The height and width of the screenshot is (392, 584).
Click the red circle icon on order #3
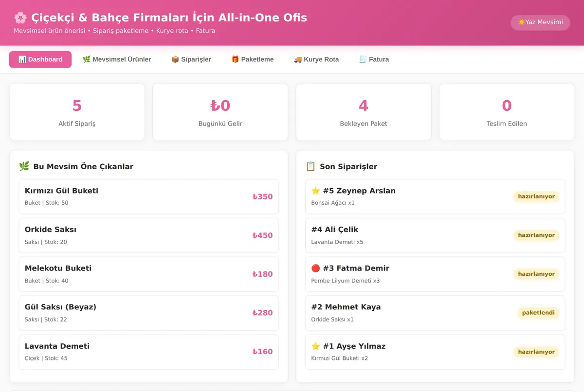click(315, 268)
